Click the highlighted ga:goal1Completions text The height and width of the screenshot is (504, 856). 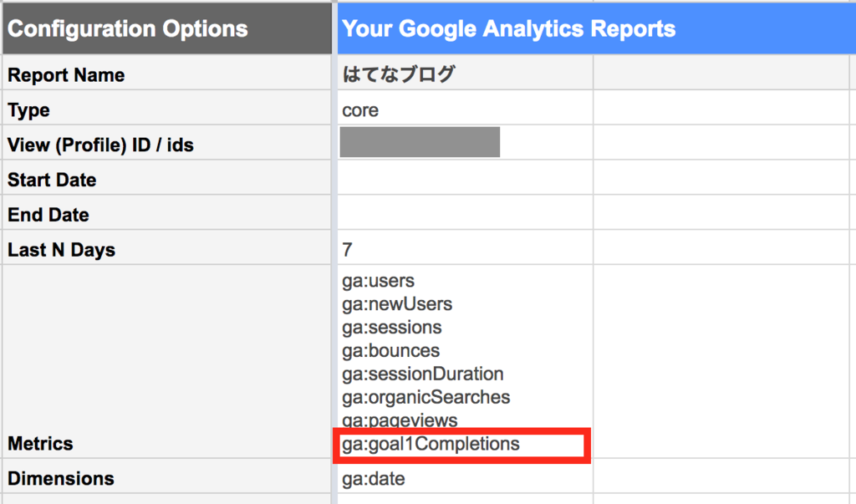[431, 445]
